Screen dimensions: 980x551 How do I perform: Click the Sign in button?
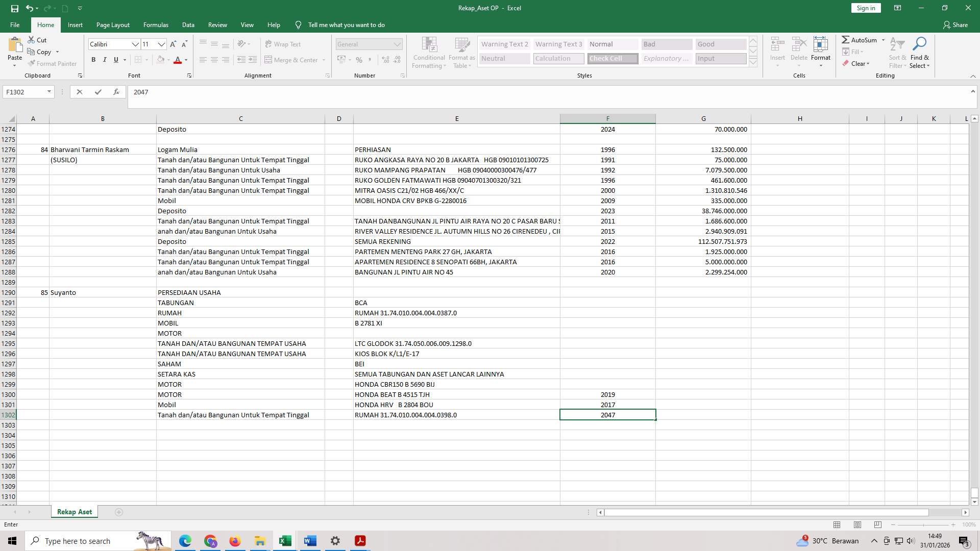coord(865,8)
